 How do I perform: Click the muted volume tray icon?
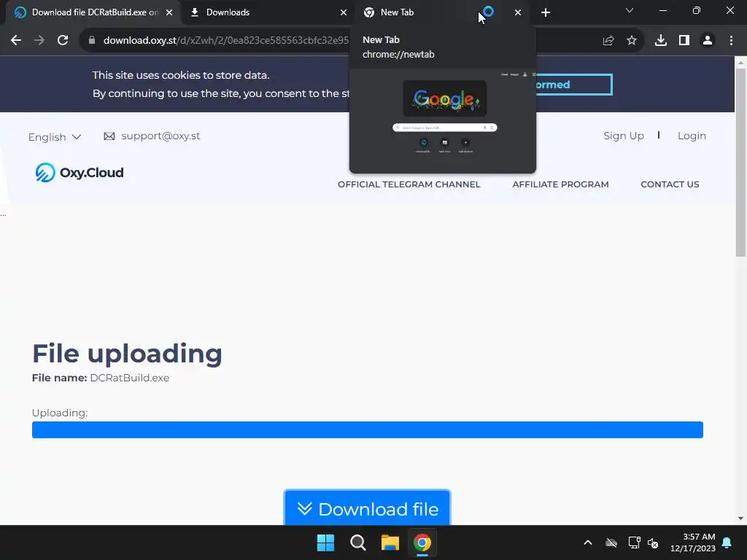point(653,542)
